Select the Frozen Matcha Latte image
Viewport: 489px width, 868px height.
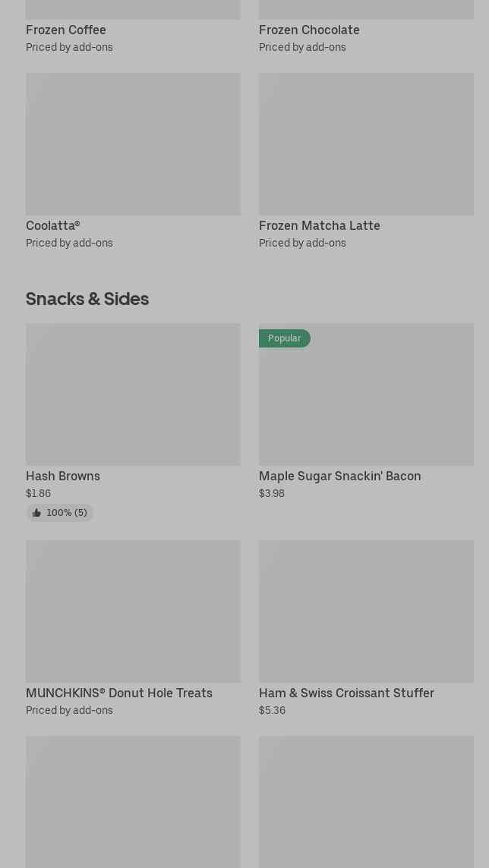pyautogui.click(x=366, y=144)
